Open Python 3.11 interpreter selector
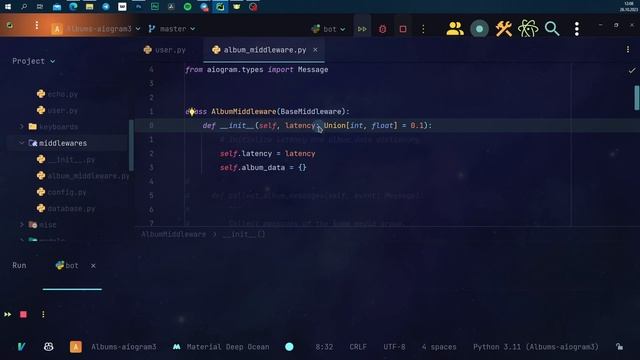 (536, 347)
